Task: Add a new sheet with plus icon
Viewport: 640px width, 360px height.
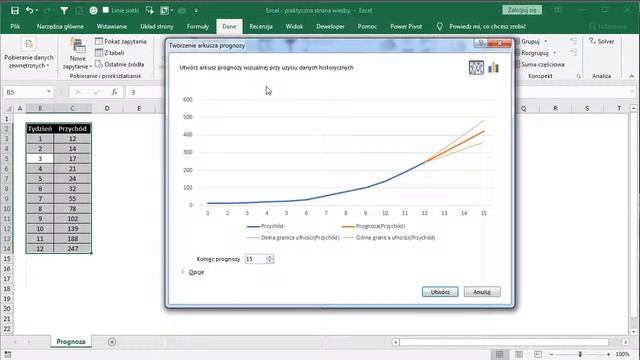Action: [112, 342]
